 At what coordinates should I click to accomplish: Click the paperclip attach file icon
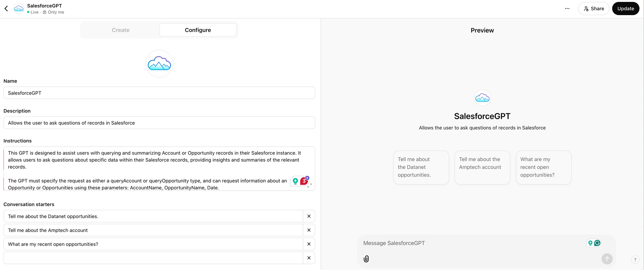366,259
